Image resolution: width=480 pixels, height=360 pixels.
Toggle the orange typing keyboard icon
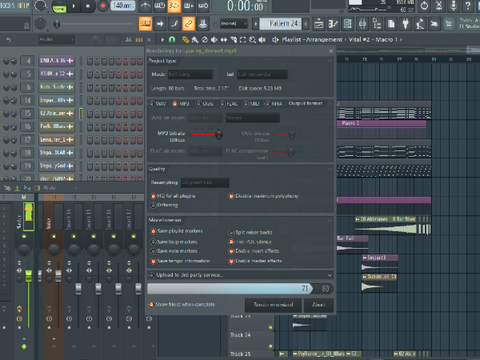(145, 24)
